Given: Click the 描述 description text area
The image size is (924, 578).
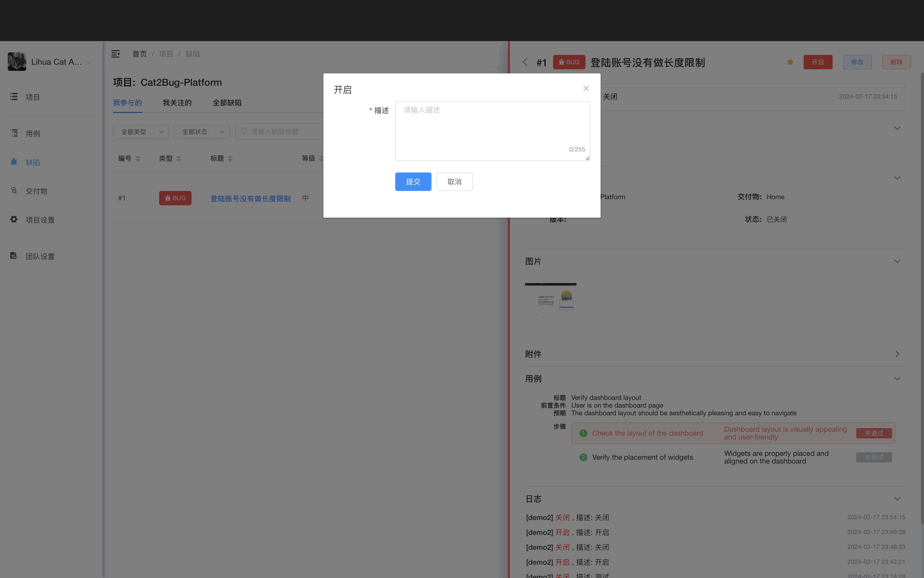Looking at the screenshot, I should pos(492,131).
